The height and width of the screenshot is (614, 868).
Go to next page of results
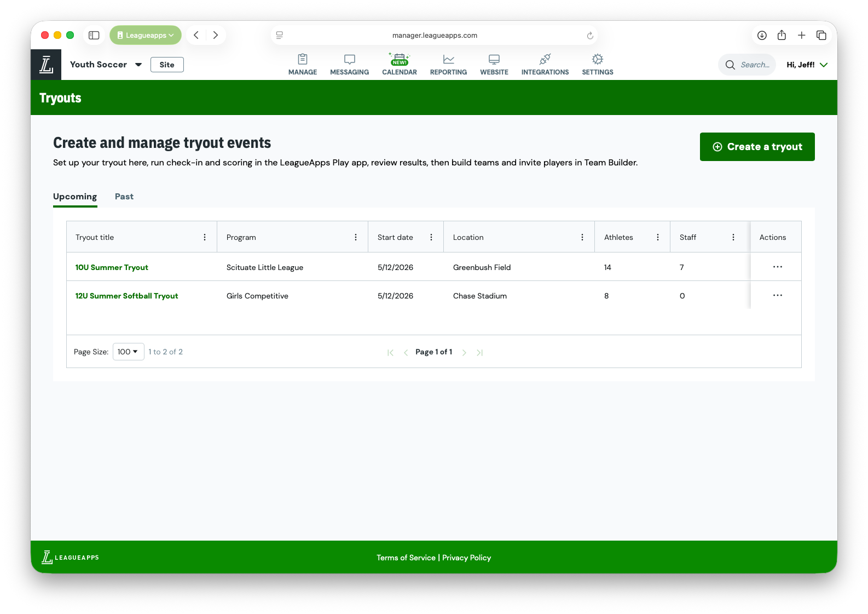click(x=464, y=352)
